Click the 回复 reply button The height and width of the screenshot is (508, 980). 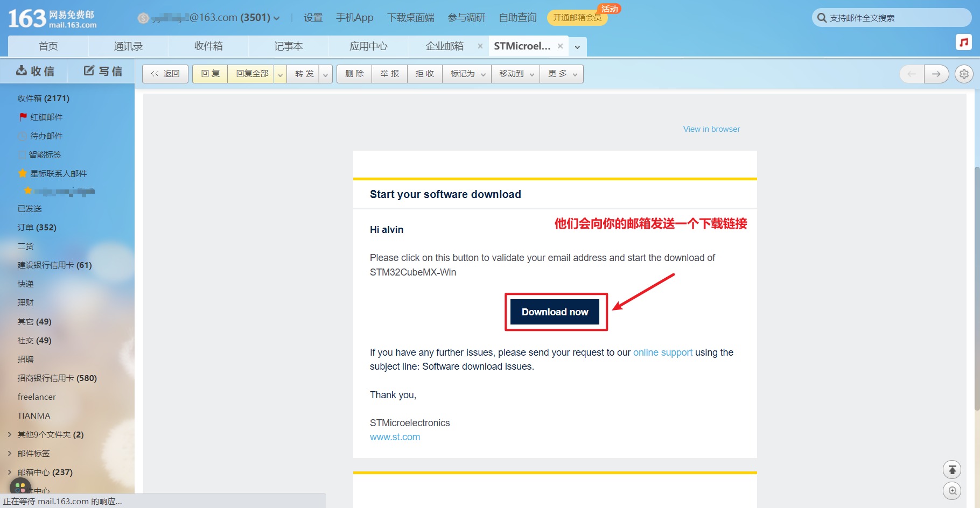[210, 74]
